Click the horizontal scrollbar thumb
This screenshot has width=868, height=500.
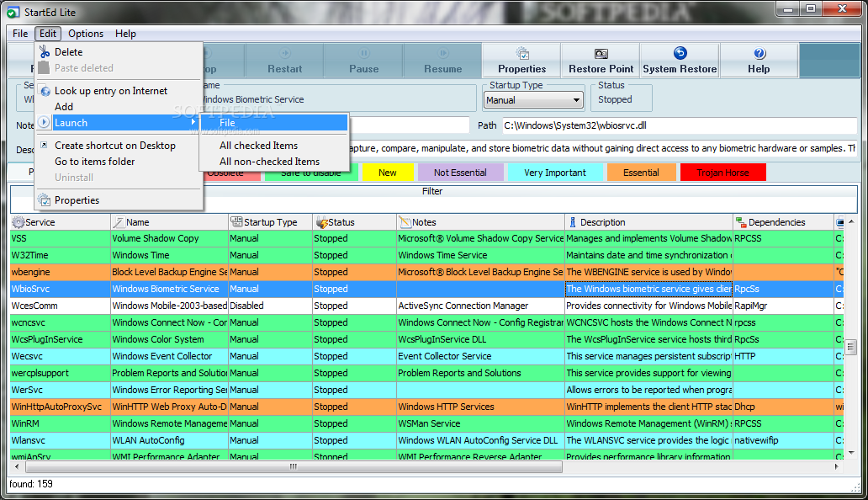pos(294,467)
